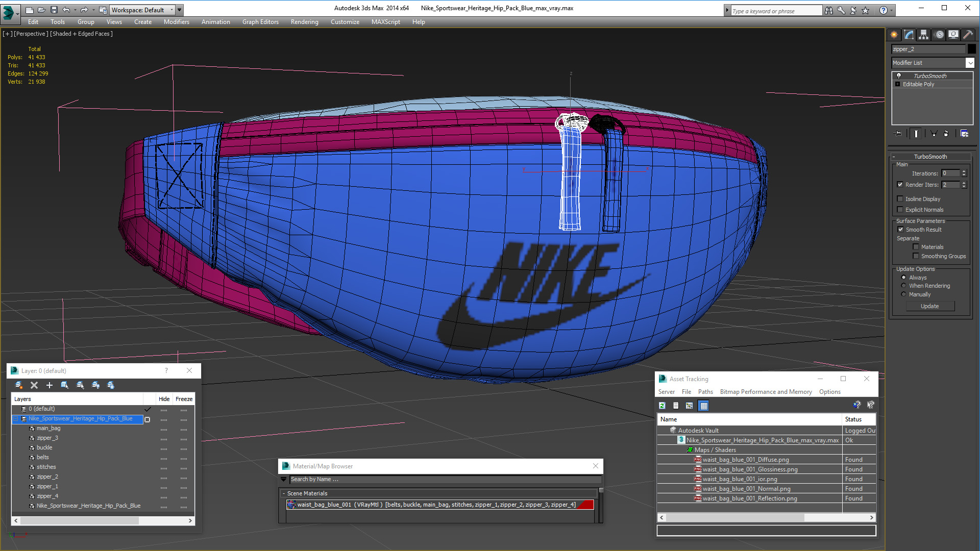
Task: Open the Hierarchy command panel tab
Action: (924, 34)
